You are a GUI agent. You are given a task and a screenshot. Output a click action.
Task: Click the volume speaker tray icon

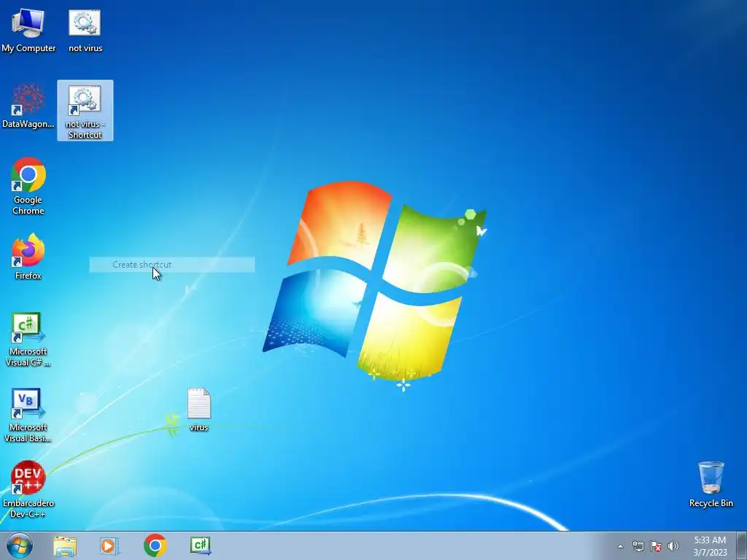point(673,546)
